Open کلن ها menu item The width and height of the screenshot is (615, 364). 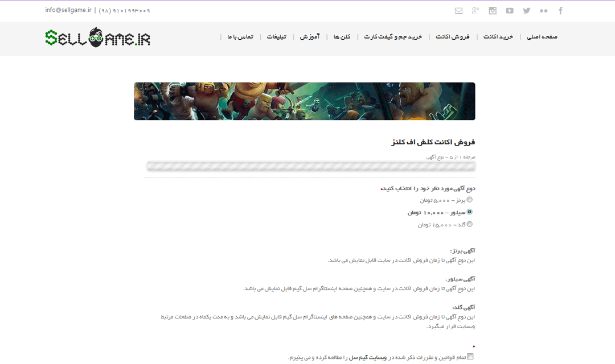coord(342,37)
